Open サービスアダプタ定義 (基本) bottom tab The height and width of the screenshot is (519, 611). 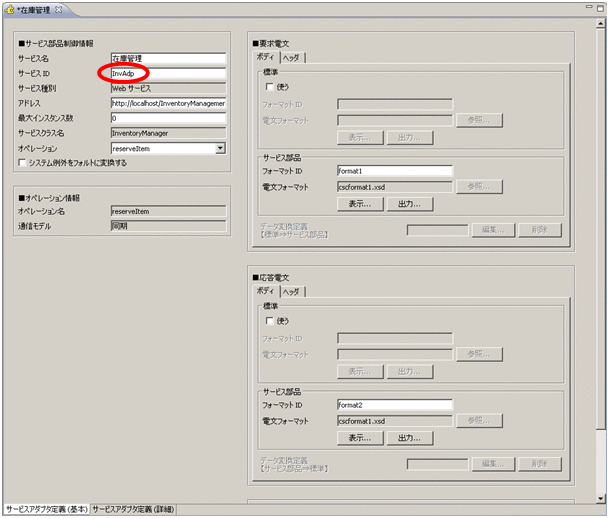pos(47,509)
